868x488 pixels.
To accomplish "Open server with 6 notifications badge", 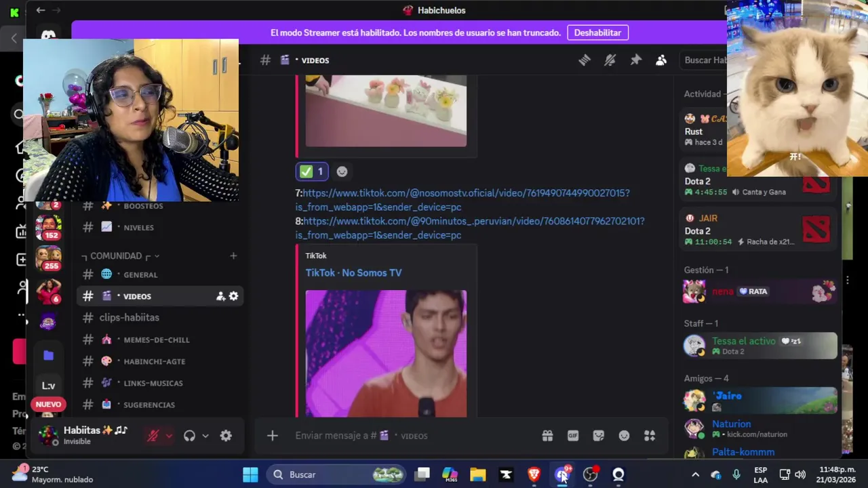I will 49,291.
